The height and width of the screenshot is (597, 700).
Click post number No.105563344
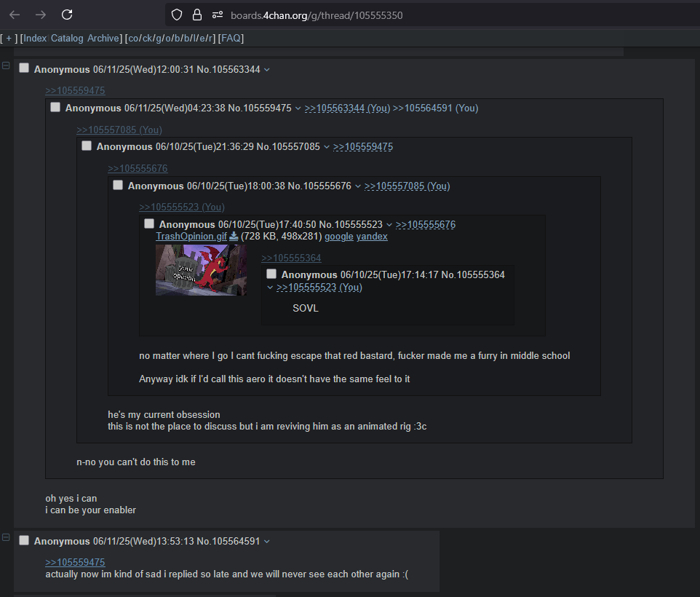228,70
